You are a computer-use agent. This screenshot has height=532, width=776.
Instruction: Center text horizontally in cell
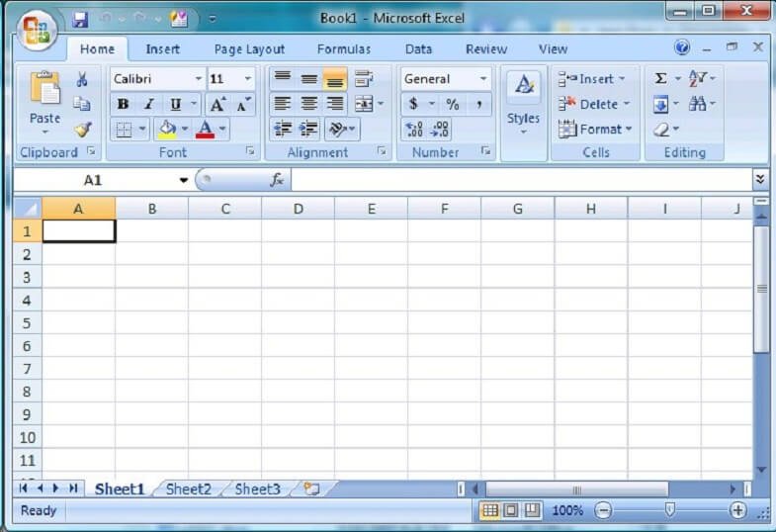(x=308, y=104)
